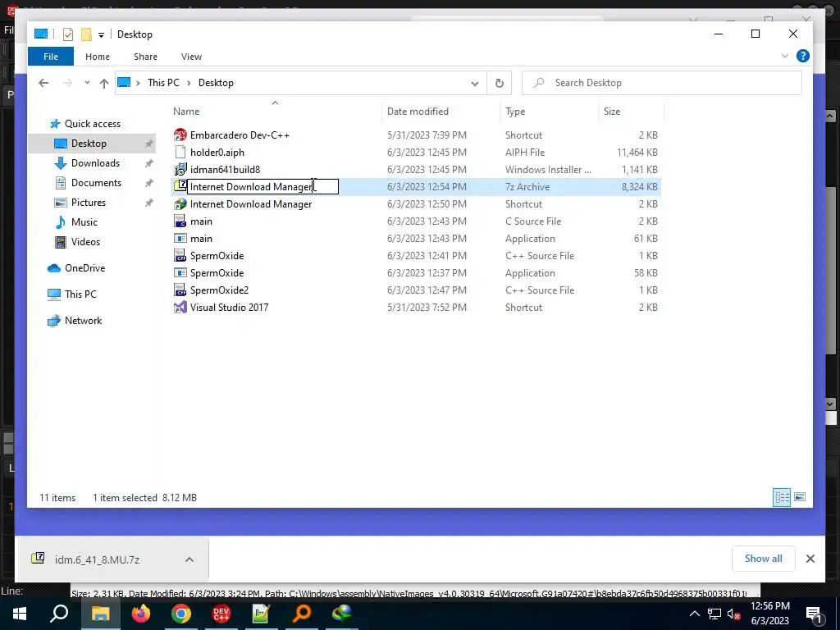The height and width of the screenshot is (630, 840).
Task: Click the muted volume tray icon
Action: 734,614
